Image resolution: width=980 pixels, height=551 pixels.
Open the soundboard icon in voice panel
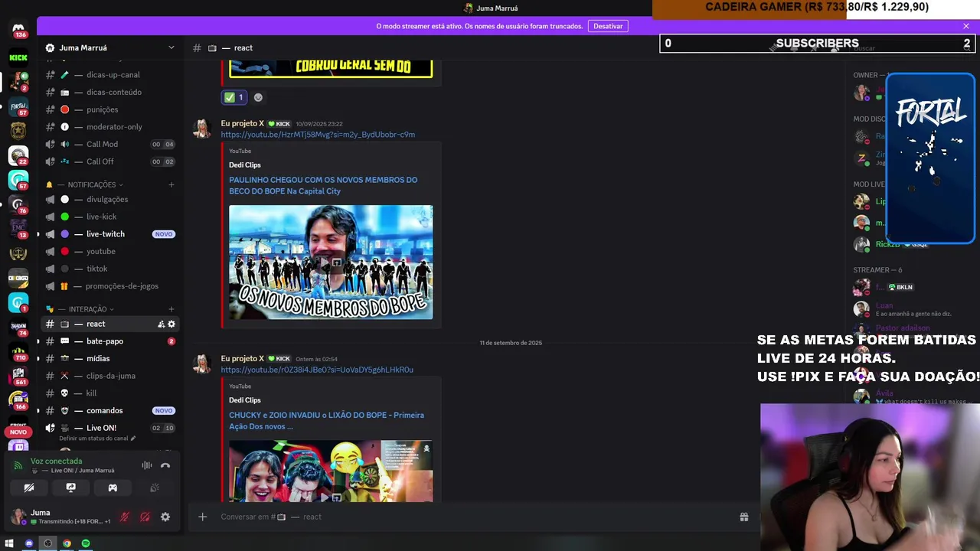154,487
